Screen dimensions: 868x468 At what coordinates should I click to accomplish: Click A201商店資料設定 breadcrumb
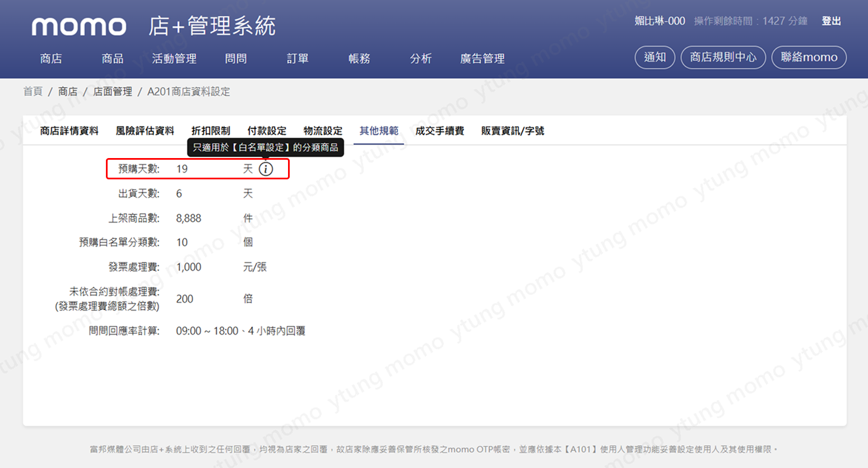coord(189,91)
